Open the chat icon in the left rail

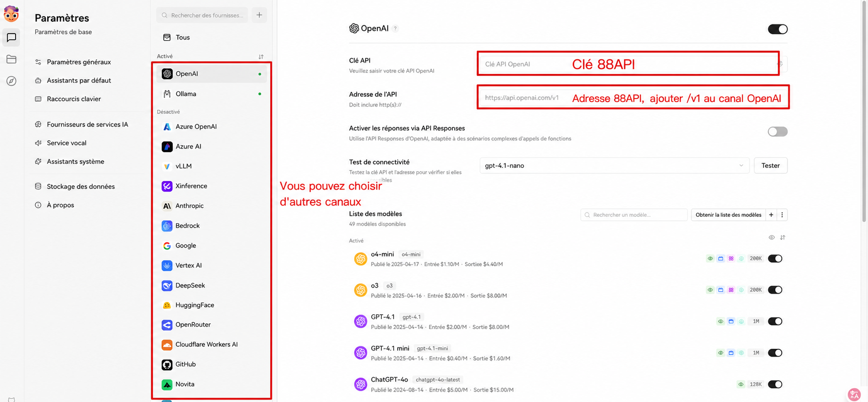click(11, 37)
